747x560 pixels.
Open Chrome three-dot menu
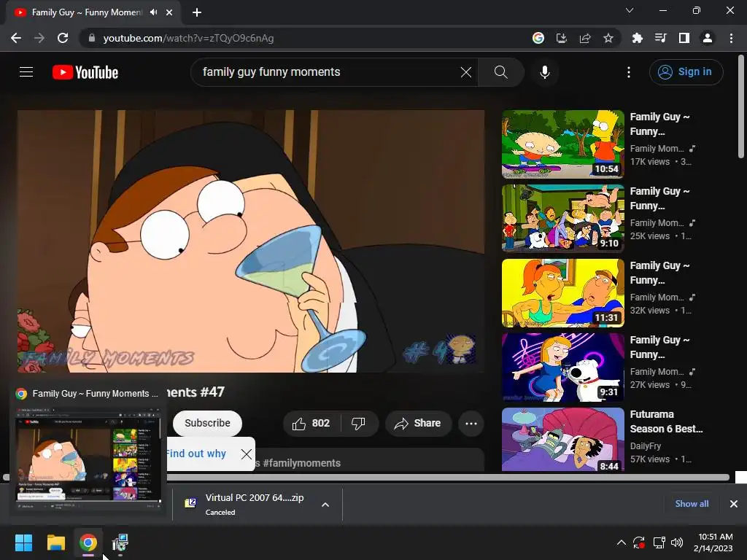[731, 38]
